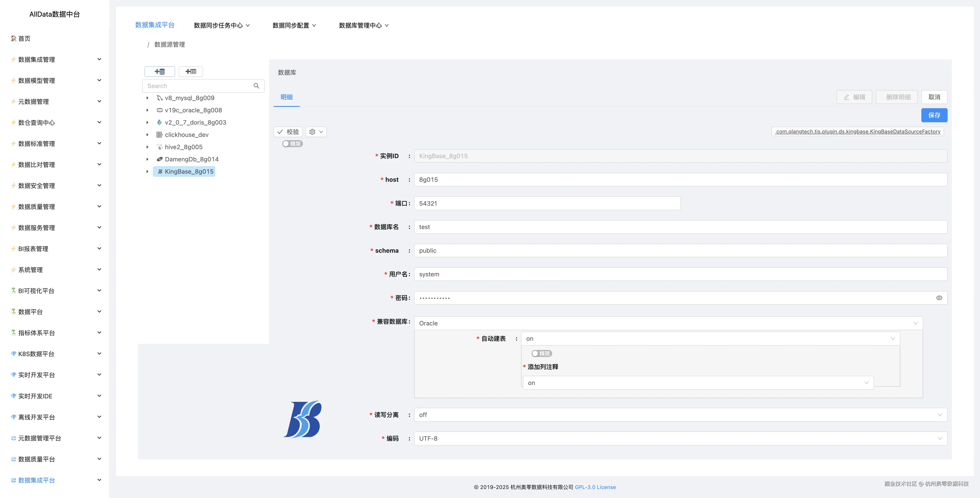Expand the v8_mysql_8g009 tree node

pyautogui.click(x=148, y=98)
